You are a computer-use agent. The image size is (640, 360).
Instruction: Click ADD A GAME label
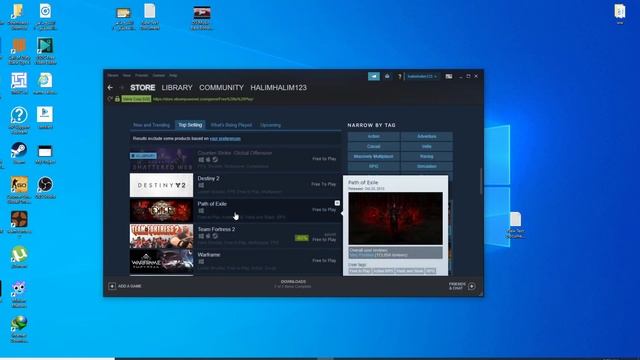130,286
